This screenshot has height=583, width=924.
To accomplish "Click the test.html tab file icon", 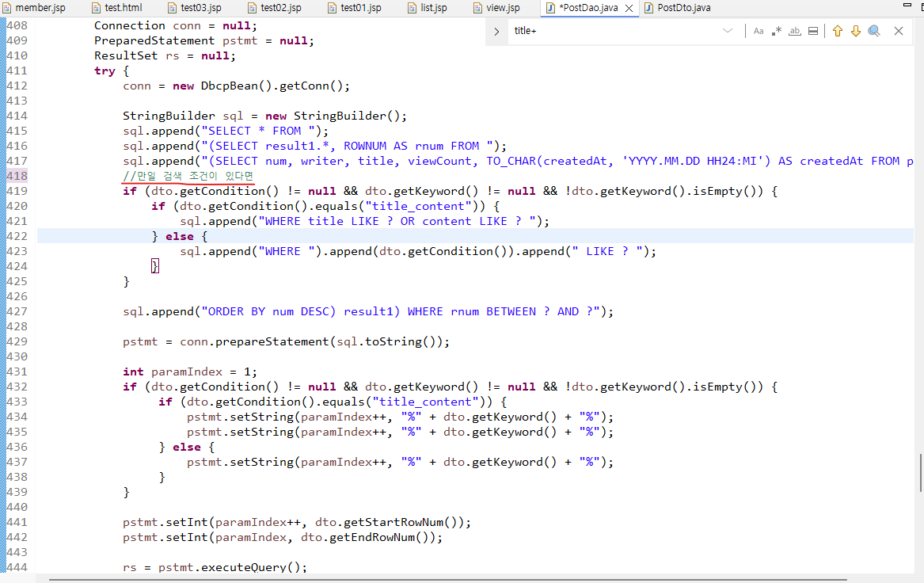I will pos(96,8).
